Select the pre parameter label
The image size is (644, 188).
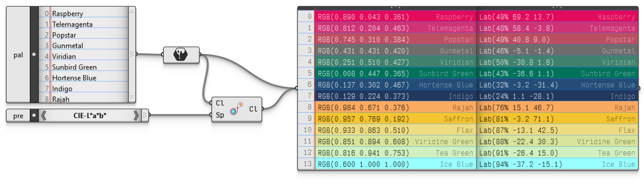(x=18, y=116)
